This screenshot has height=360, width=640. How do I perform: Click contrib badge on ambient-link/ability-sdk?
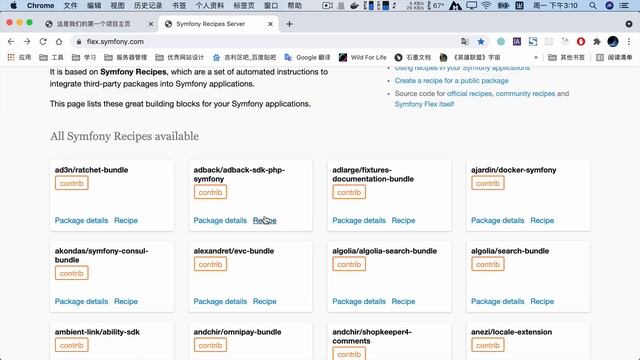click(x=71, y=345)
